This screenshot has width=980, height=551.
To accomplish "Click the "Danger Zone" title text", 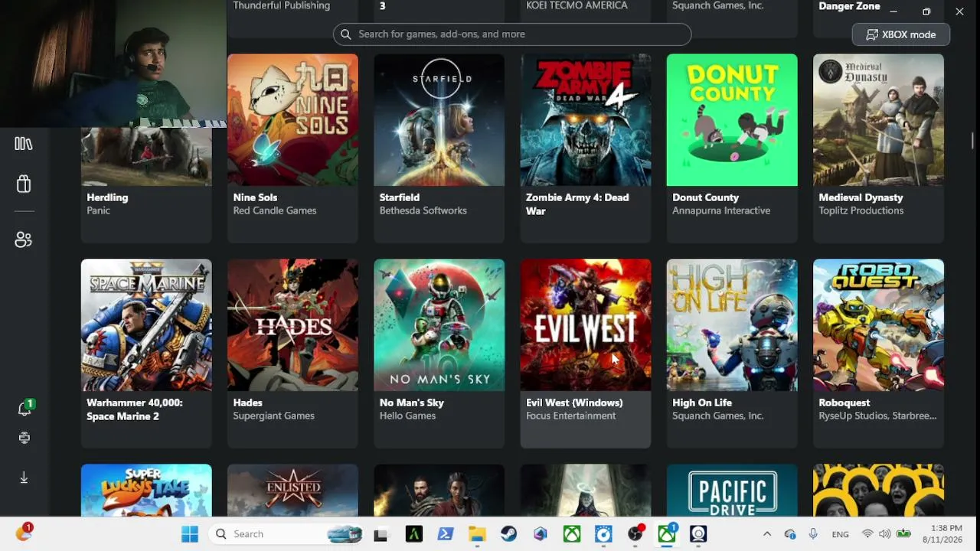I will pos(850,6).
